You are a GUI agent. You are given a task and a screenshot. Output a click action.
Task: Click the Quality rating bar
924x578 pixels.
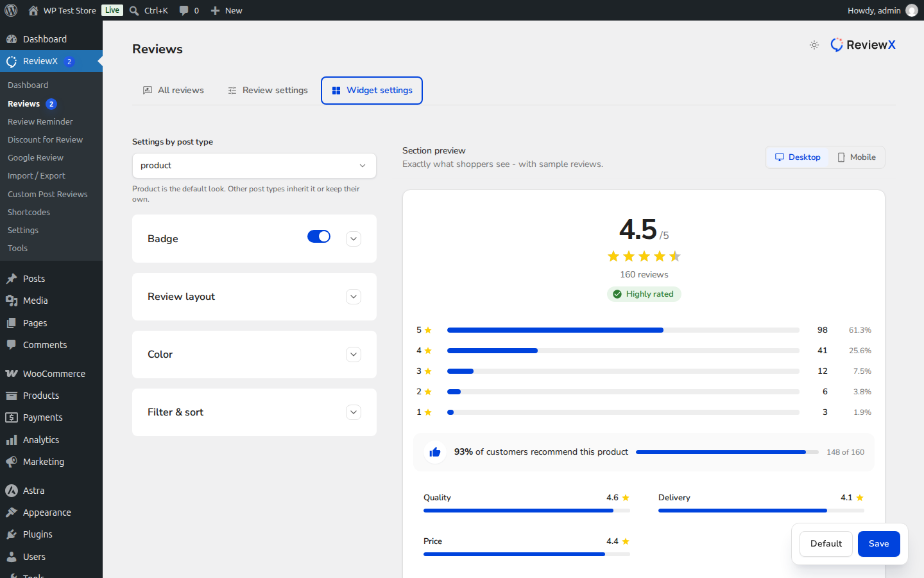(527, 511)
